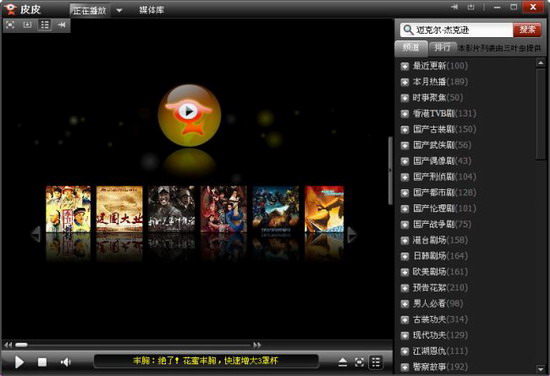This screenshot has height=376, width=550.
Task: Open the dropdown arrow next to 正在播放
Action: [x=119, y=10]
